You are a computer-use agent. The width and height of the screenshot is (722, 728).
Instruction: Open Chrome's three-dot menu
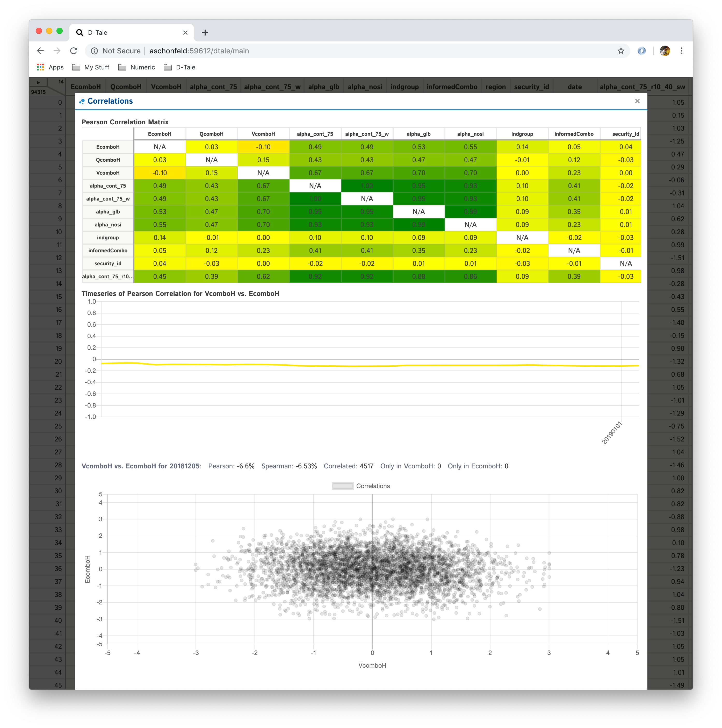tap(681, 51)
